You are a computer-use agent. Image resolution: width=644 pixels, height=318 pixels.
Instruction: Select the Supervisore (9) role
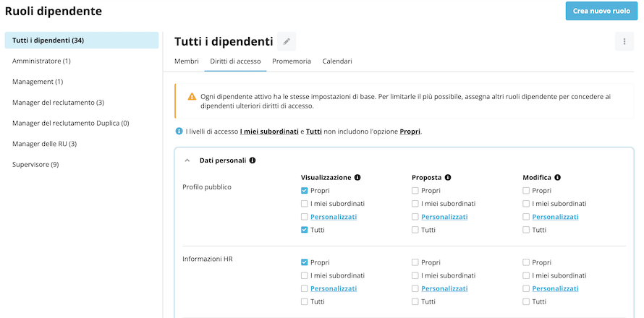[x=35, y=165]
